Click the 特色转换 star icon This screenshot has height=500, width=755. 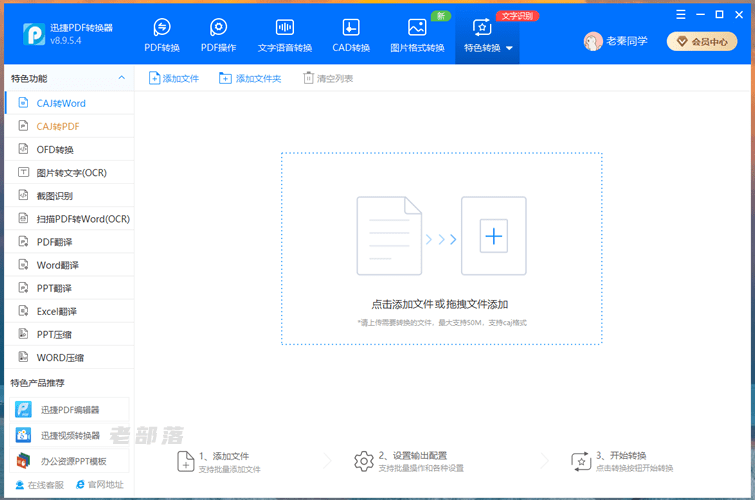click(482, 27)
